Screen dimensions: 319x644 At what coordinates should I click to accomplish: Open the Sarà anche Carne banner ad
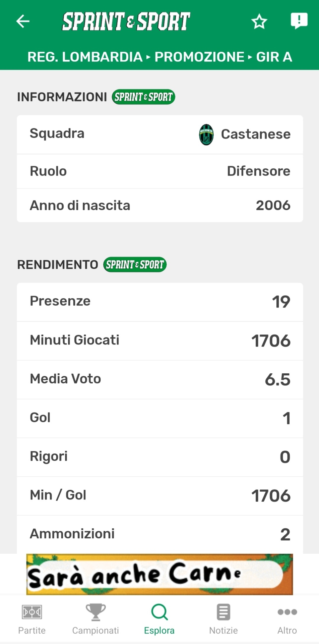pos(159,574)
